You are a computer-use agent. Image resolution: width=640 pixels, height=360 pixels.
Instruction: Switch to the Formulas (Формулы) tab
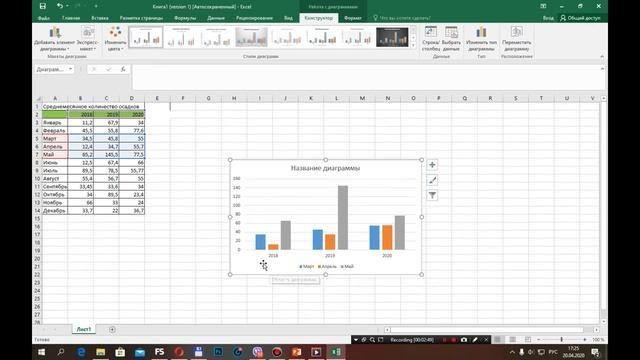click(x=185, y=18)
